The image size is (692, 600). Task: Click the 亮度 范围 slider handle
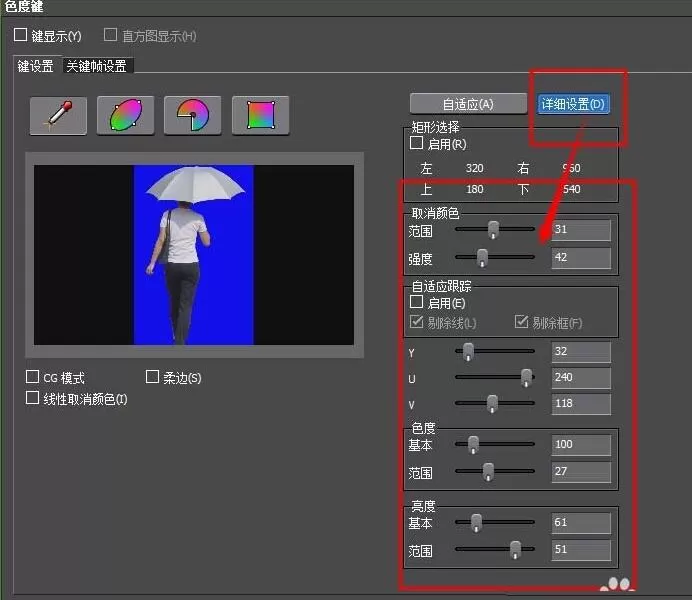(x=515, y=550)
